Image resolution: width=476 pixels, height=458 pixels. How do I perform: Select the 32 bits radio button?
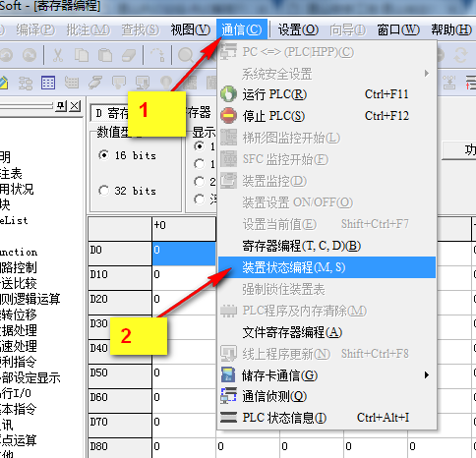point(103,191)
